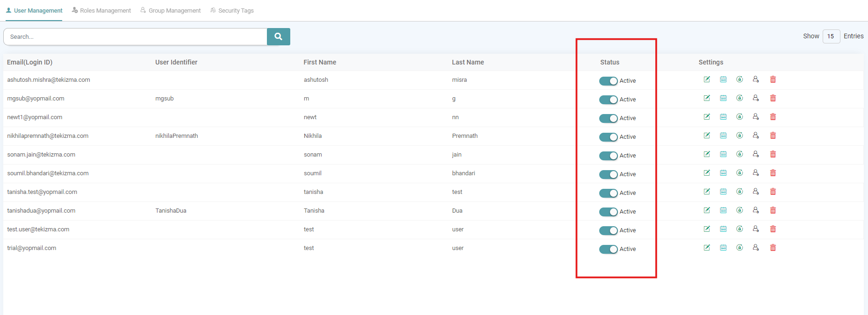Screen dimensions: 868x315
Task: Turn off Active status for trial@yopmail.com
Action: tap(608, 249)
